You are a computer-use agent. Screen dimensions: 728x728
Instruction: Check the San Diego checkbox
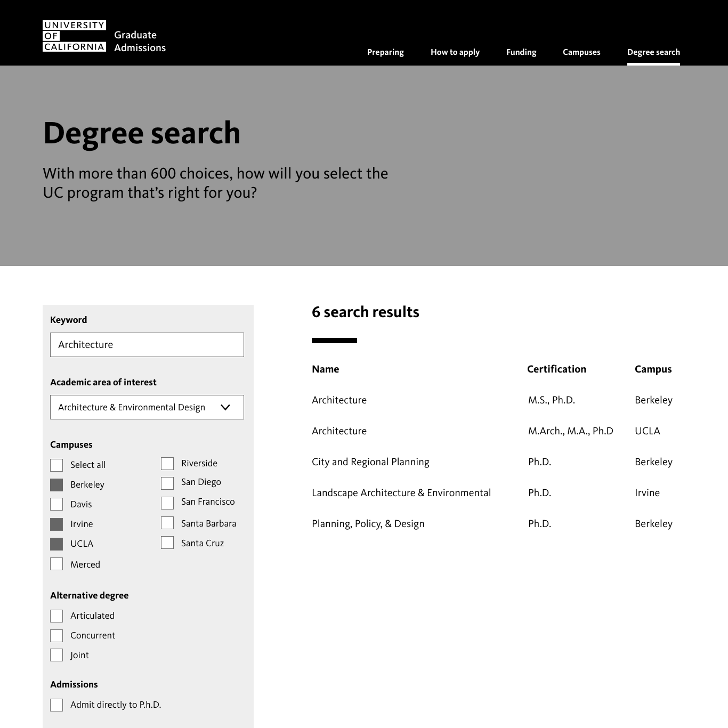[167, 483]
